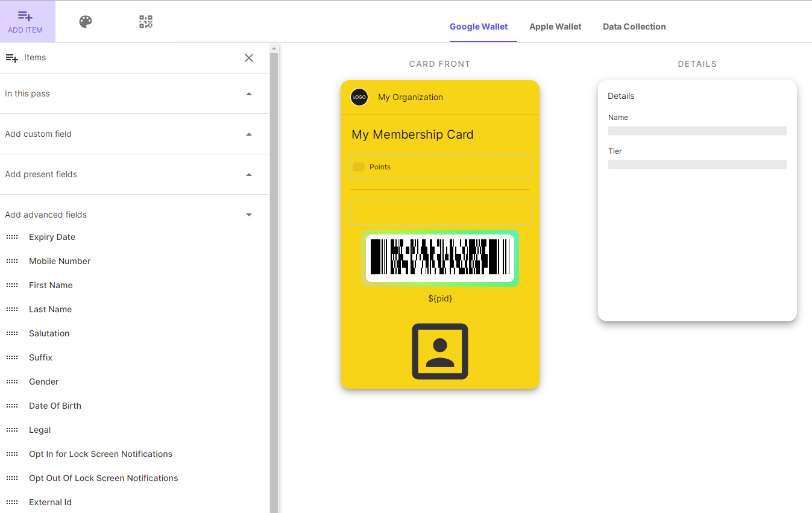Select the Expiry Date field item
Viewport: 812px width, 513px height.
52,237
